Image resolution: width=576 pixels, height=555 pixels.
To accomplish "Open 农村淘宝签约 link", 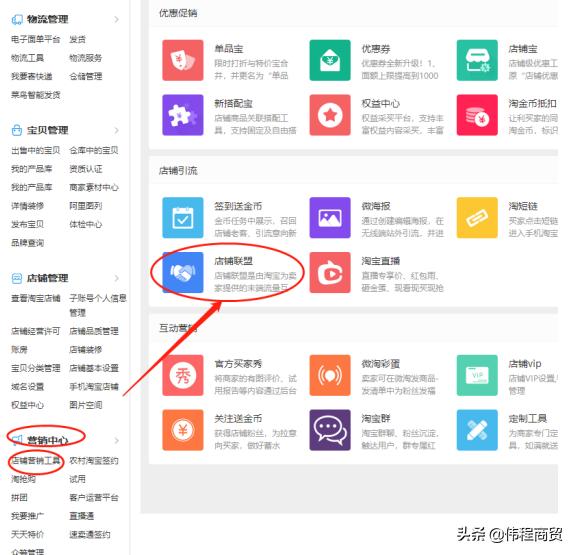I will click(x=94, y=461).
